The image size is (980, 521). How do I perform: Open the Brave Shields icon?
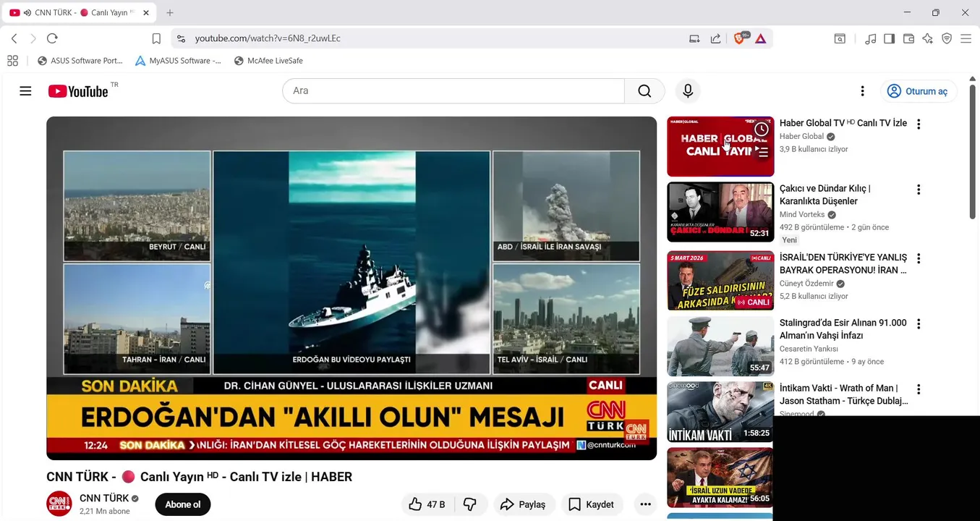pyautogui.click(x=739, y=38)
